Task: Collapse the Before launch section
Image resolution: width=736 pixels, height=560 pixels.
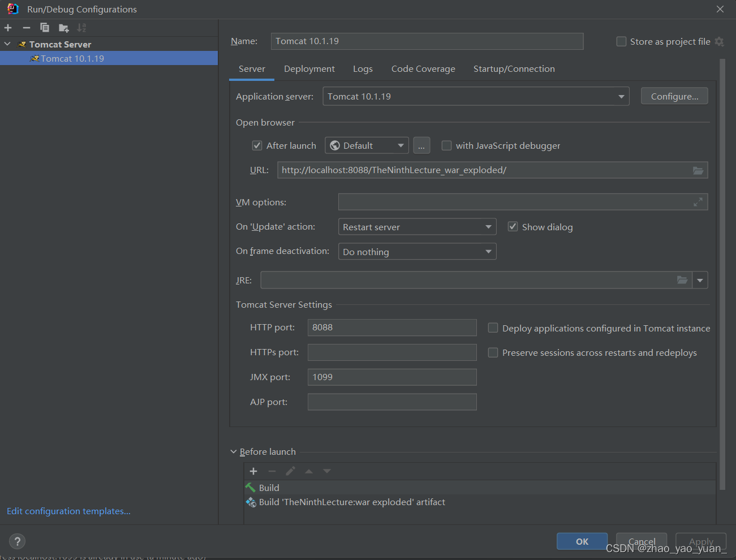Action: pos(234,451)
